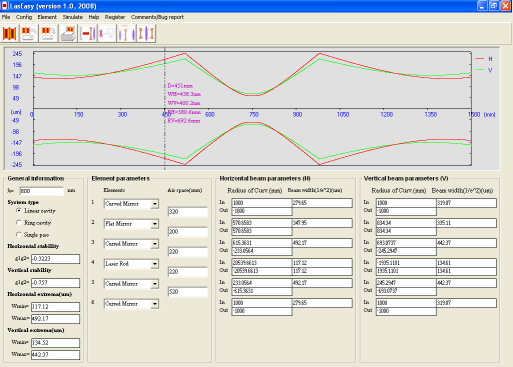Viewport: 513px width, 367px height.
Task: Click the LasEasy application icon in the title bar
Action: click(4, 6)
